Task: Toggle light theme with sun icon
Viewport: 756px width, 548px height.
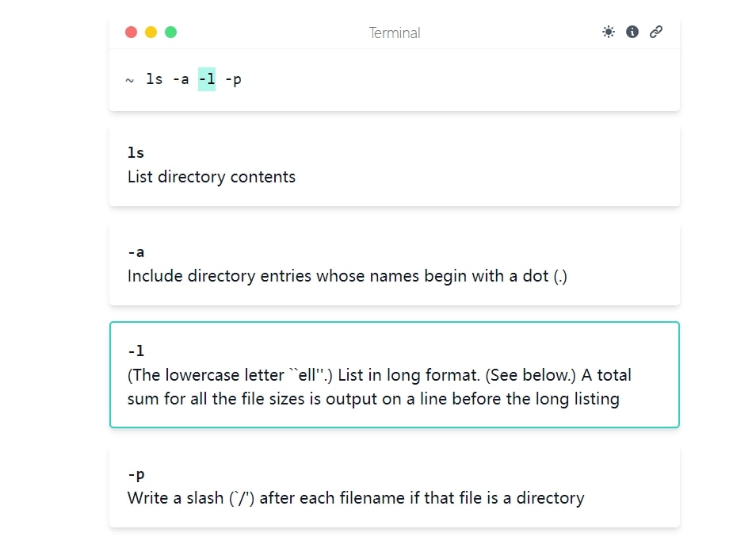Action: (609, 32)
